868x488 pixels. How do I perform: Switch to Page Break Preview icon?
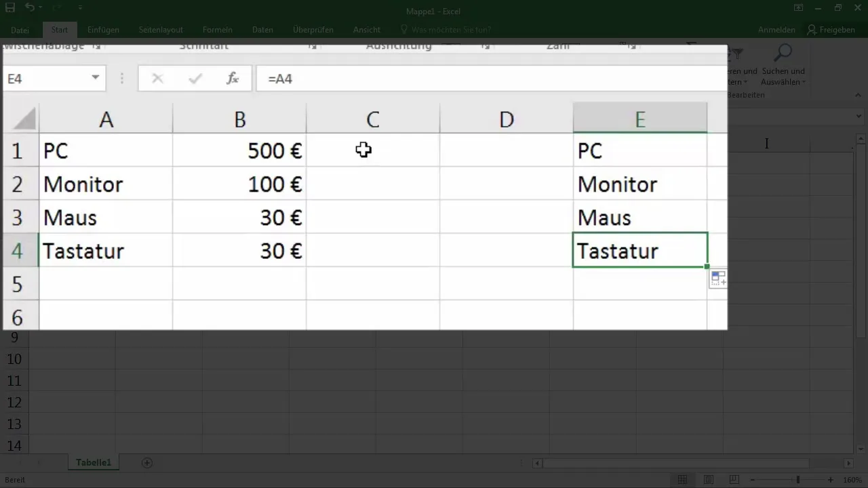point(734,480)
